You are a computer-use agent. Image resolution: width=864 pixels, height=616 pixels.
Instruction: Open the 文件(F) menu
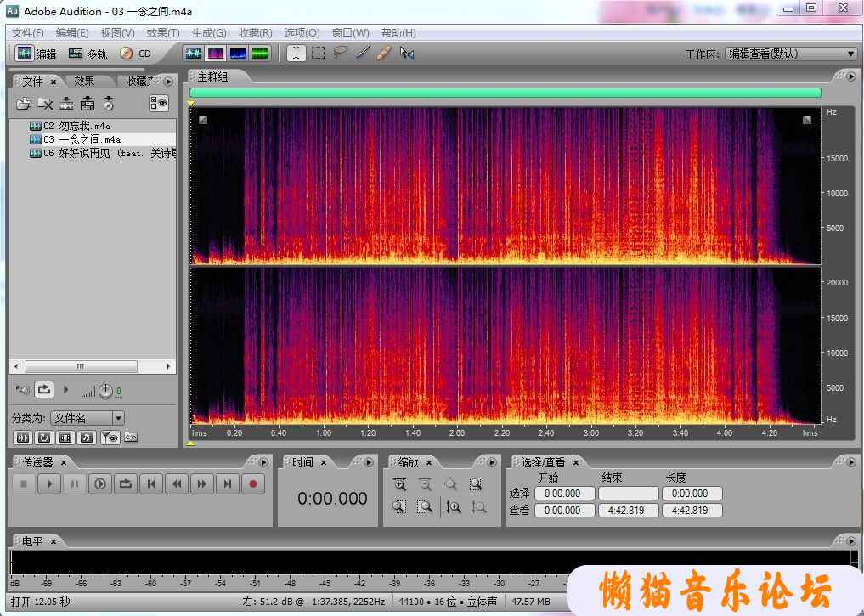coord(27,33)
